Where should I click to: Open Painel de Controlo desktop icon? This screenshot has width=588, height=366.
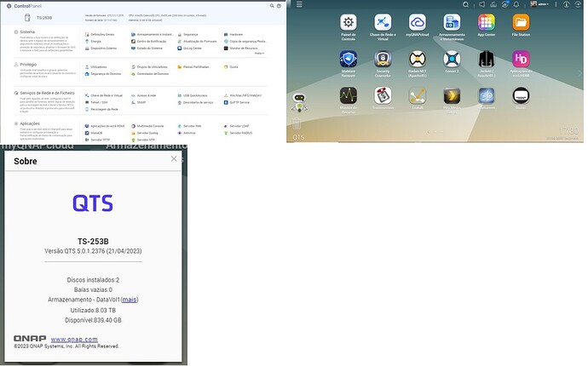pos(348,22)
